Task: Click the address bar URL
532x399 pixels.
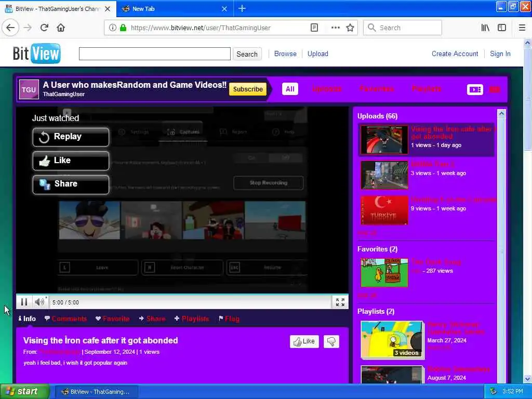Action: pos(201,28)
